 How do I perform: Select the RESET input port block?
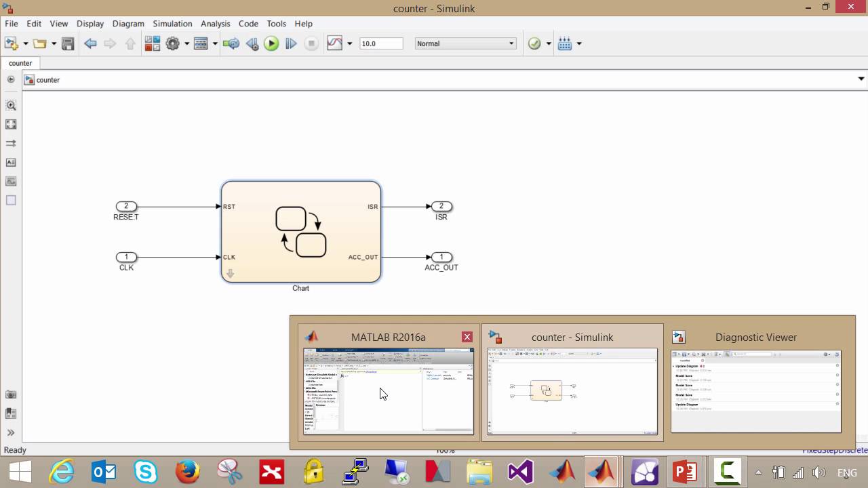pos(126,206)
